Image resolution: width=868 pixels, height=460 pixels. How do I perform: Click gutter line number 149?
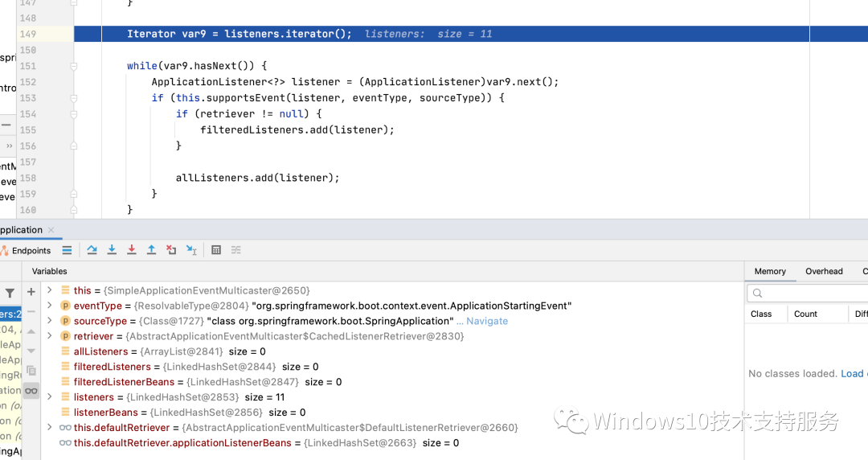27,34
